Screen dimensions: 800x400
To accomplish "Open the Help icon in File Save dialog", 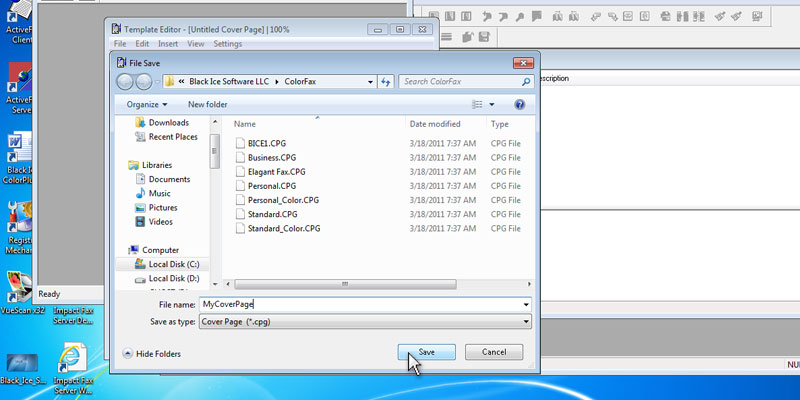I will point(519,104).
